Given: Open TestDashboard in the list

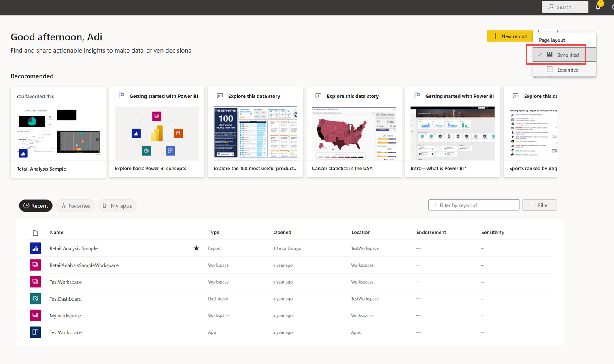Looking at the screenshot, I should (66, 298).
